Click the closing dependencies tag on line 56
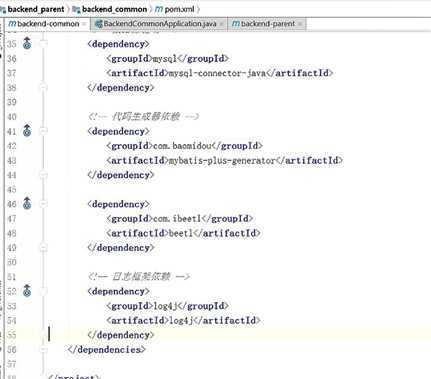This screenshot has height=379, width=431. [106, 350]
